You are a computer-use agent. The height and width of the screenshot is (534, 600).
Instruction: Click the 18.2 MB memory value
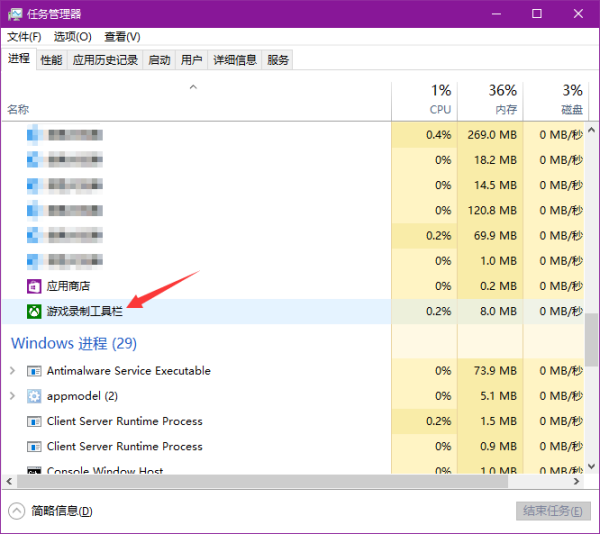(x=495, y=160)
